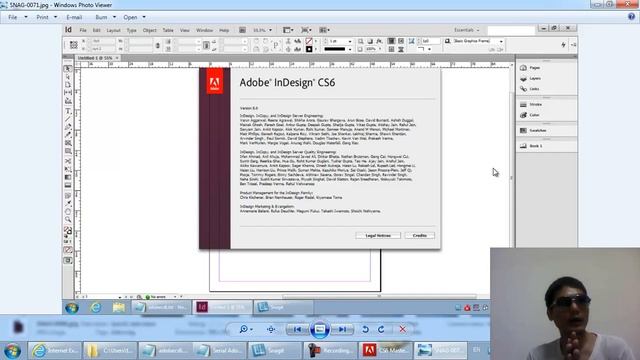
Task: Open the InDesign Edit menu
Action: [96, 30]
